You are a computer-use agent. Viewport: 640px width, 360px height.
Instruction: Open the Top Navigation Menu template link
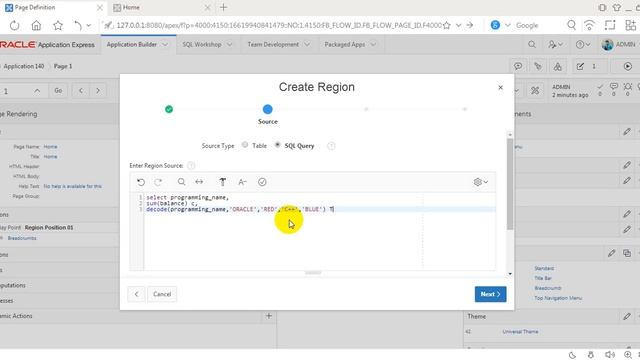click(558, 298)
